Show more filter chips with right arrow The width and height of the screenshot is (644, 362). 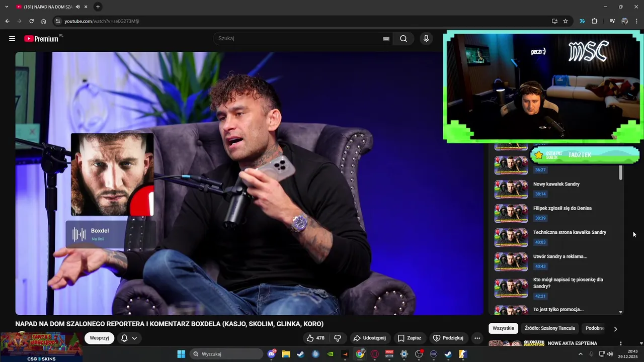615,329
